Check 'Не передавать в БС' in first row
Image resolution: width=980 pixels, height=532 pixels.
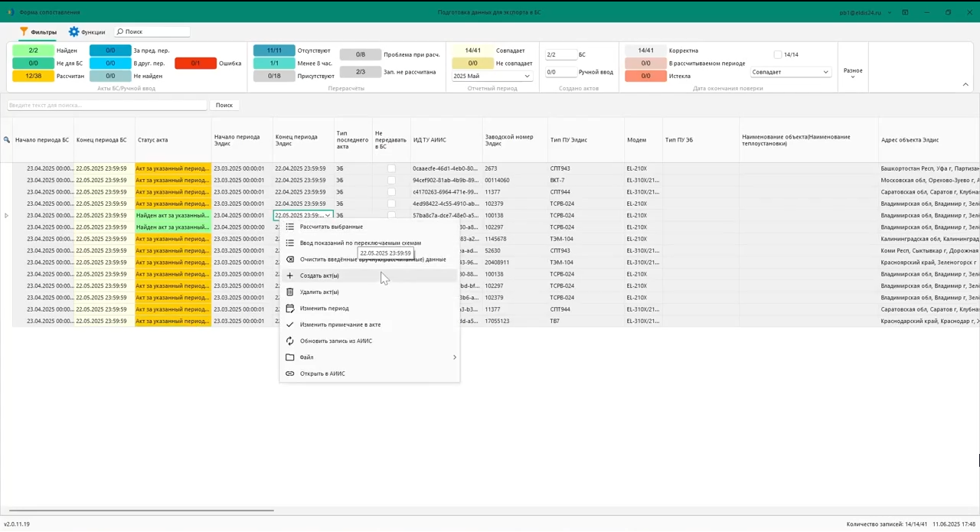point(391,168)
